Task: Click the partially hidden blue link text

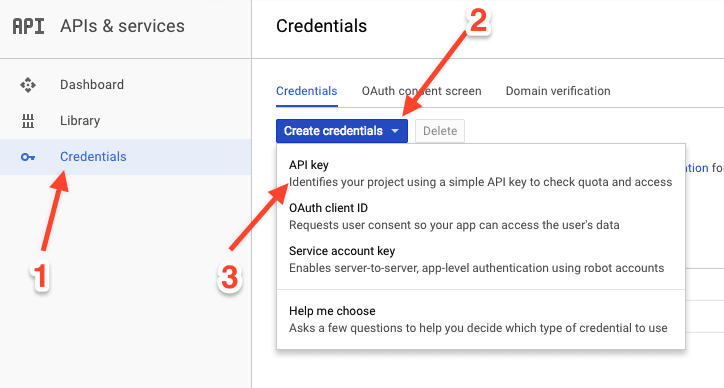Action: coord(697,168)
